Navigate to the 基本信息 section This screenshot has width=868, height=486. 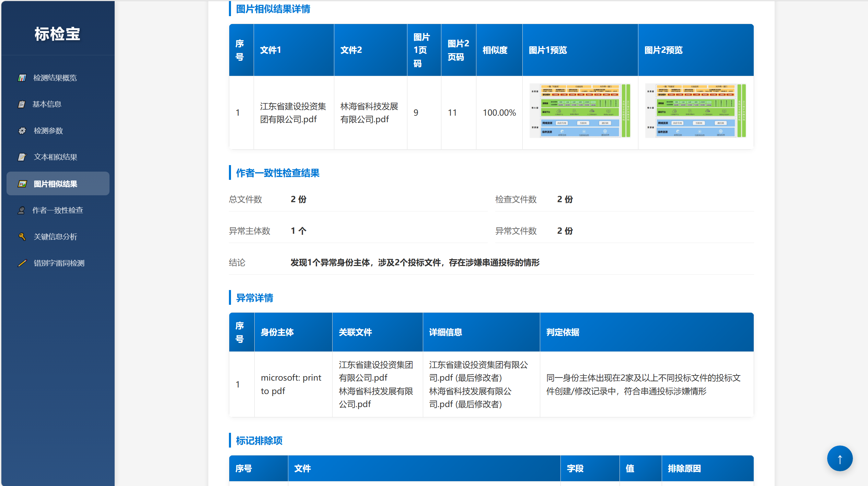tap(46, 104)
